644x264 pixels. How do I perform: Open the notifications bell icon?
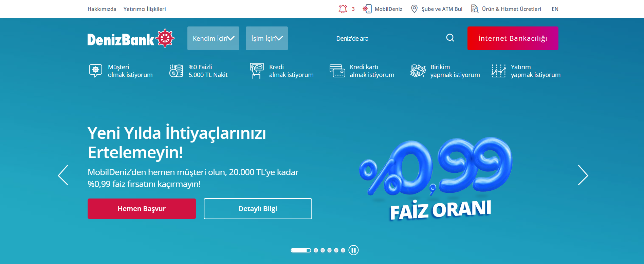343,9
